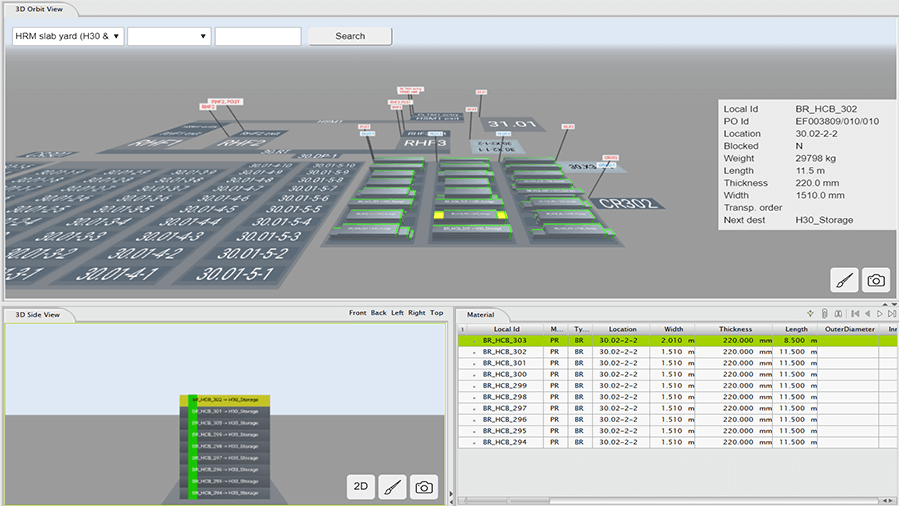The height and width of the screenshot is (506, 899).
Task: Click the Search button
Action: click(350, 36)
